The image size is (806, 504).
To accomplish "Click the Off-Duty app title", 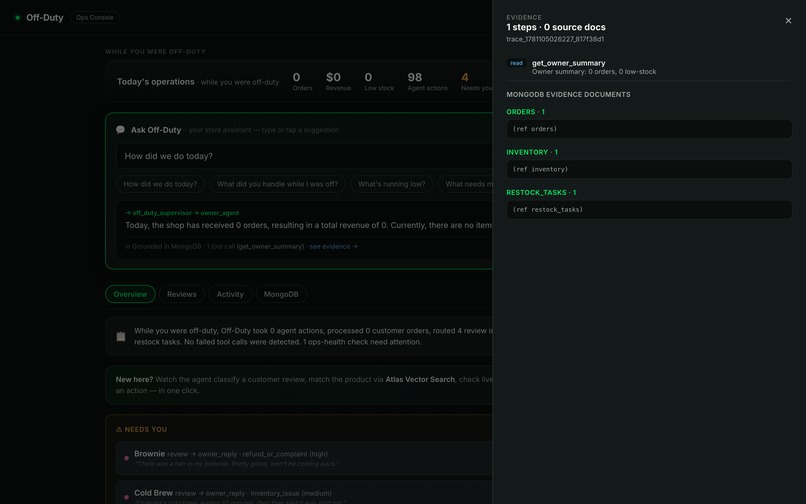I will coord(45,17).
